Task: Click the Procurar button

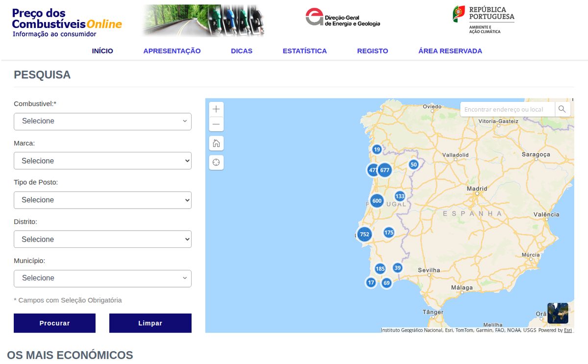Action: 54,323
